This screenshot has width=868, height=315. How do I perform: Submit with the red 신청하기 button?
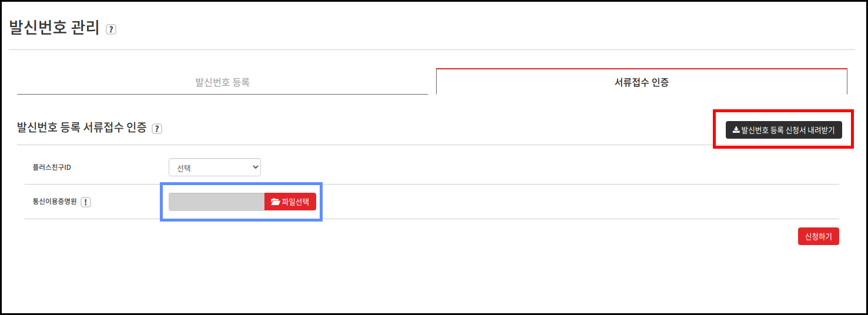pyautogui.click(x=819, y=236)
